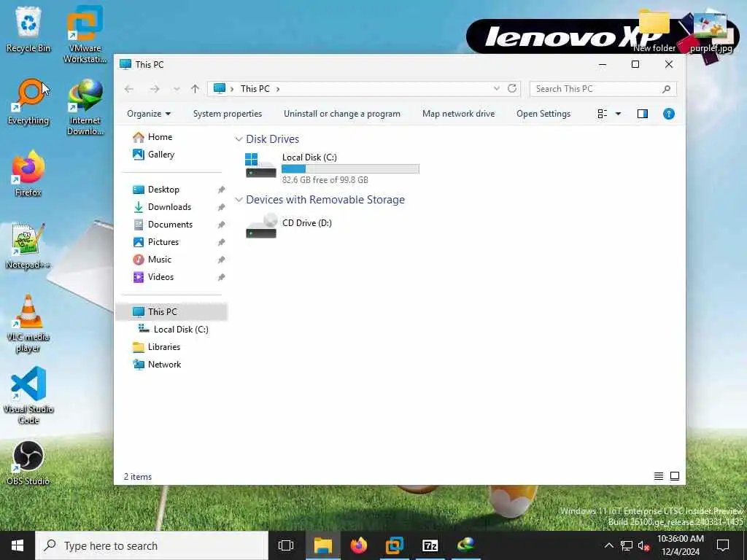
Task: Open recent locations dropdown arrow
Action: pyautogui.click(x=177, y=89)
